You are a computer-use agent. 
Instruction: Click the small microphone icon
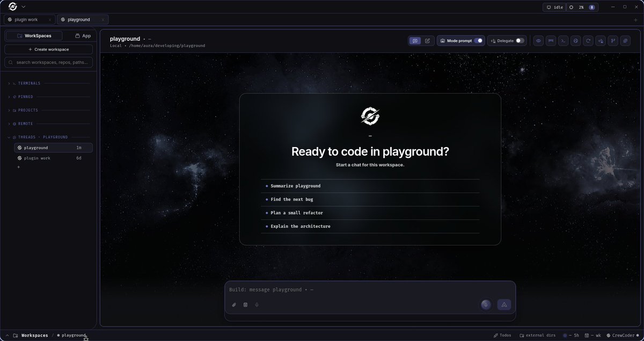click(x=257, y=304)
